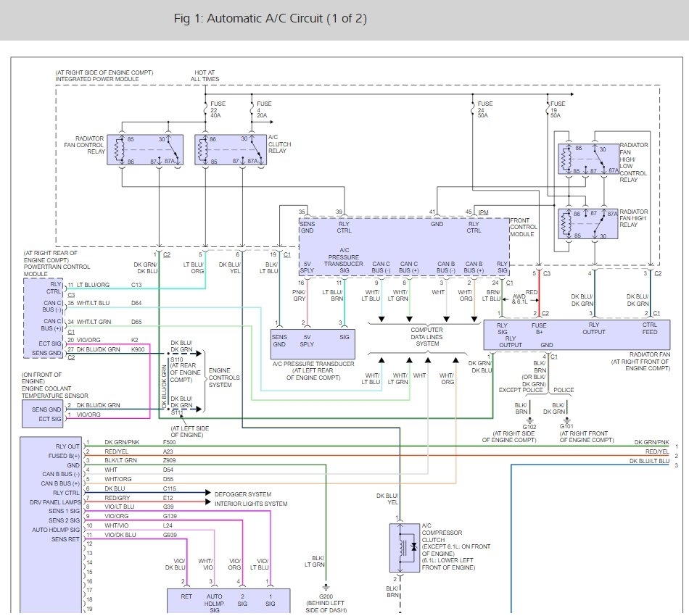Click the G102 ground symbol
This screenshot has width=689, height=616.
(x=531, y=420)
